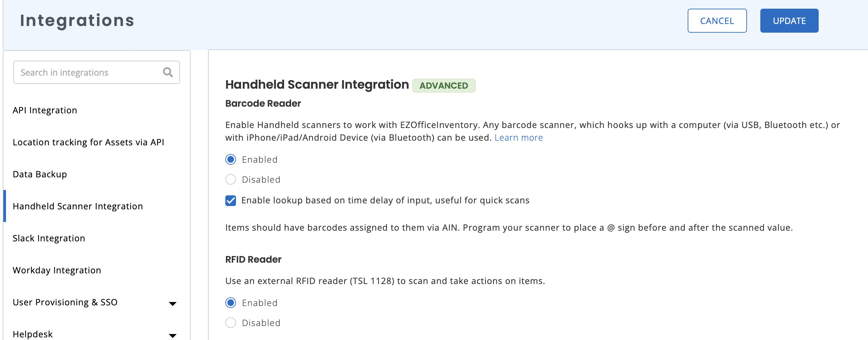The height and width of the screenshot is (340, 868).
Task: Click the Cancel button
Action: pyautogui.click(x=717, y=21)
